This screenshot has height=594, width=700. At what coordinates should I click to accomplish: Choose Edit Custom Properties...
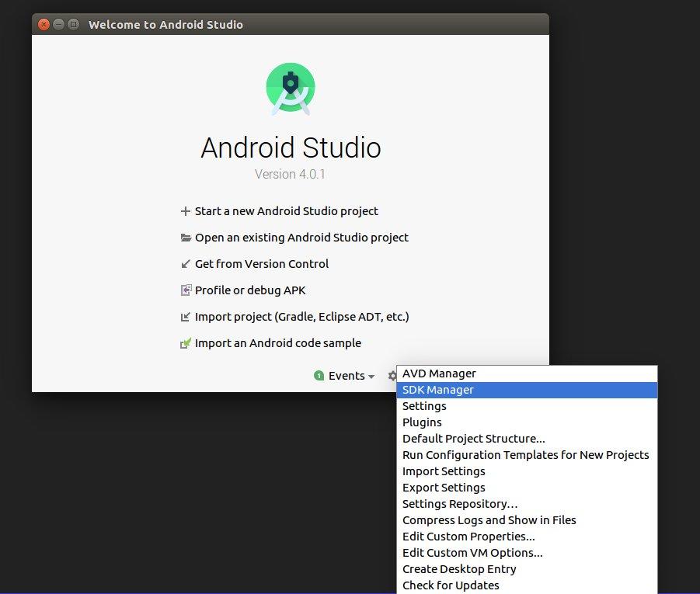click(x=527, y=537)
